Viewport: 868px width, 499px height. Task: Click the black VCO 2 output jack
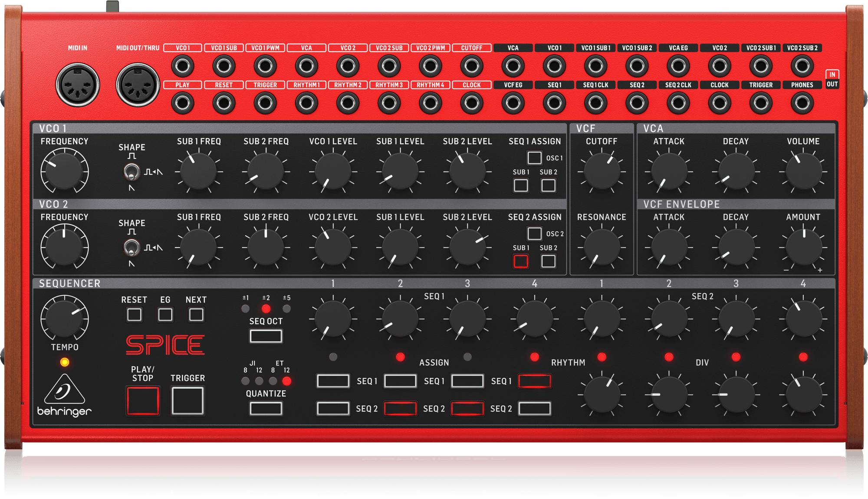[x=720, y=66]
